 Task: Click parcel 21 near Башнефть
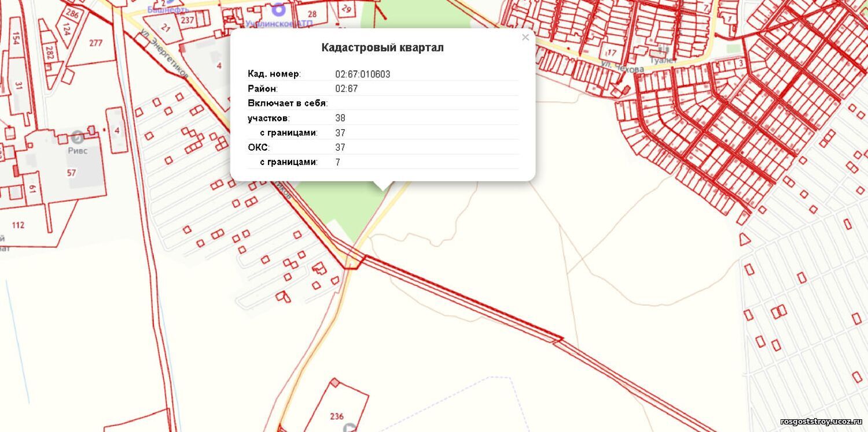click(x=166, y=27)
